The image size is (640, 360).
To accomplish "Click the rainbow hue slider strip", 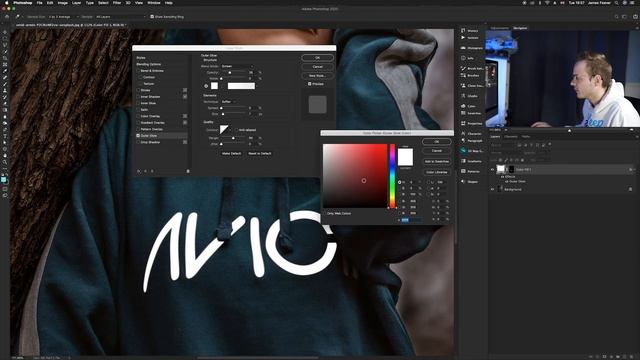I will point(392,176).
